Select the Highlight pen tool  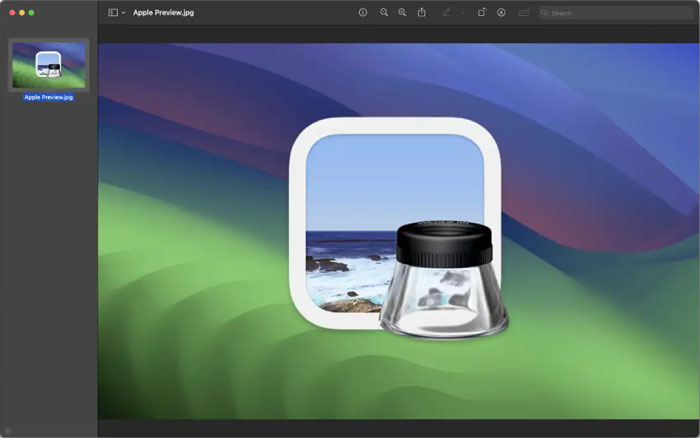446,13
